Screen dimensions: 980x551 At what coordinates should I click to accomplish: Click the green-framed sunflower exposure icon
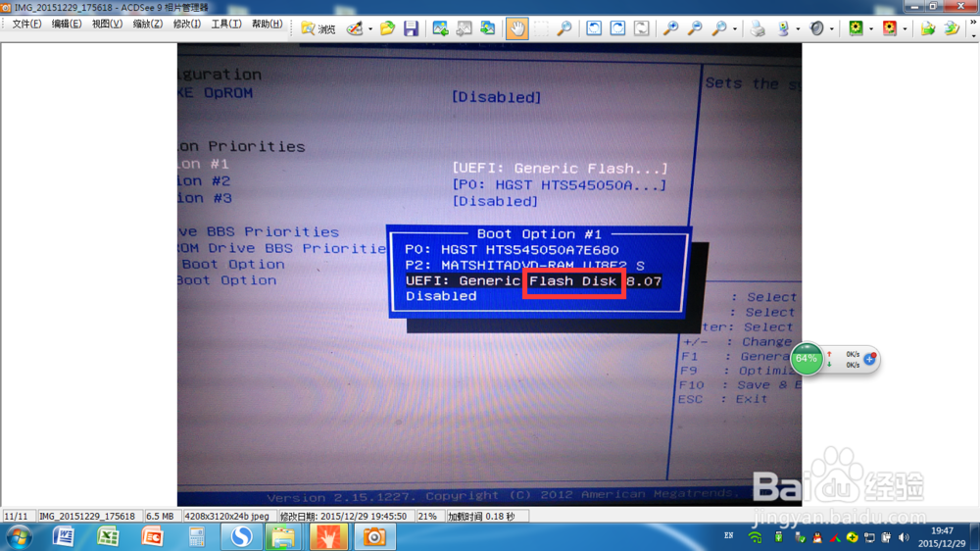(x=856, y=28)
